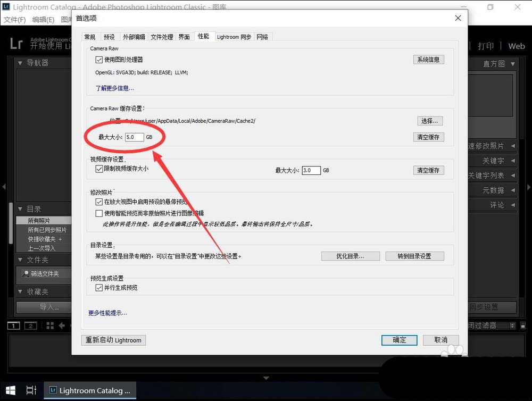
Task: Select the 文件处理 tab
Action: [162, 37]
